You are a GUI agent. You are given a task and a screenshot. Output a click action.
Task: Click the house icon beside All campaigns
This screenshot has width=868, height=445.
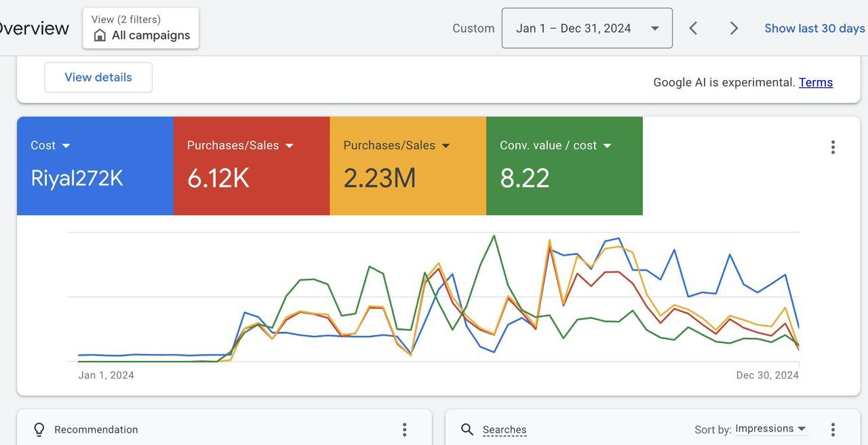[x=100, y=35]
